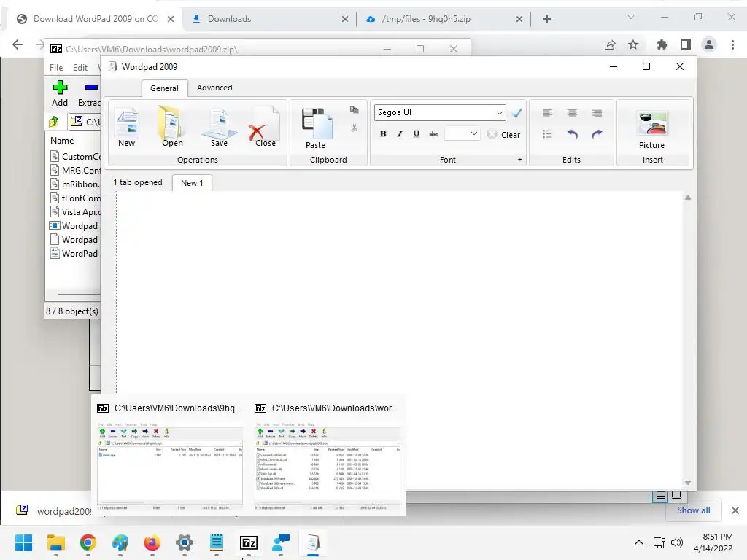Insert a Picture

[652, 130]
